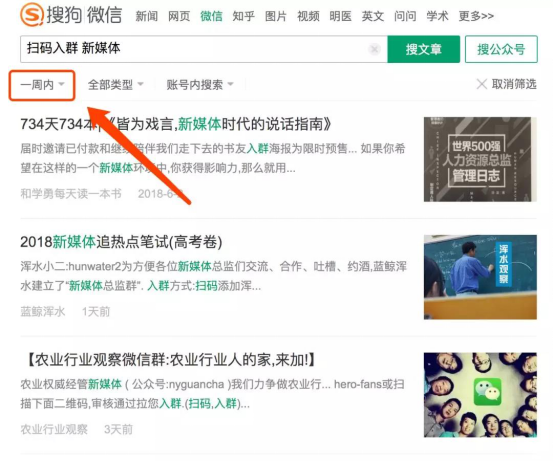Expand the 全部类型 type filter
The width and height of the screenshot is (553, 462).
(x=115, y=84)
